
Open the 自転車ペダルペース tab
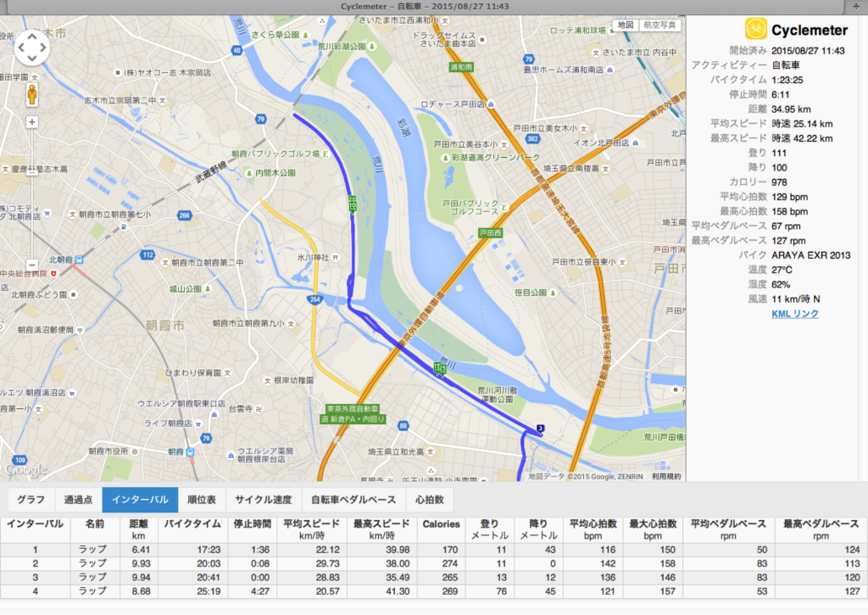354,499
